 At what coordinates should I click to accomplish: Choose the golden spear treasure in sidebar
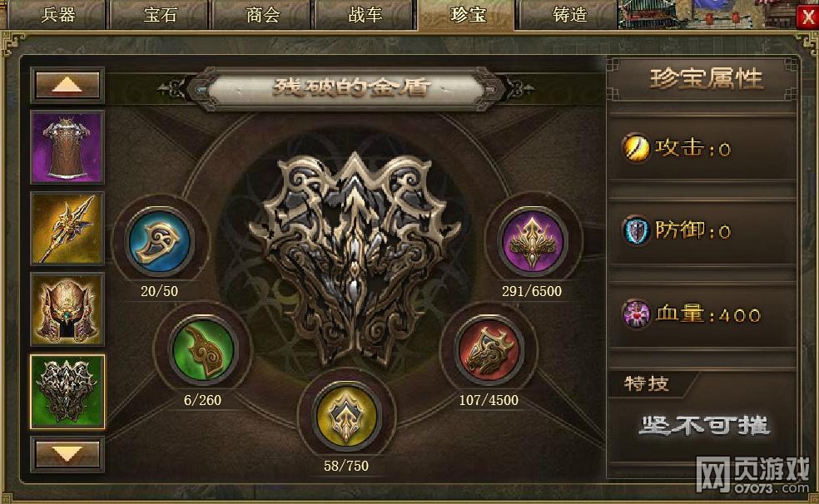click(x=67, y=229)
